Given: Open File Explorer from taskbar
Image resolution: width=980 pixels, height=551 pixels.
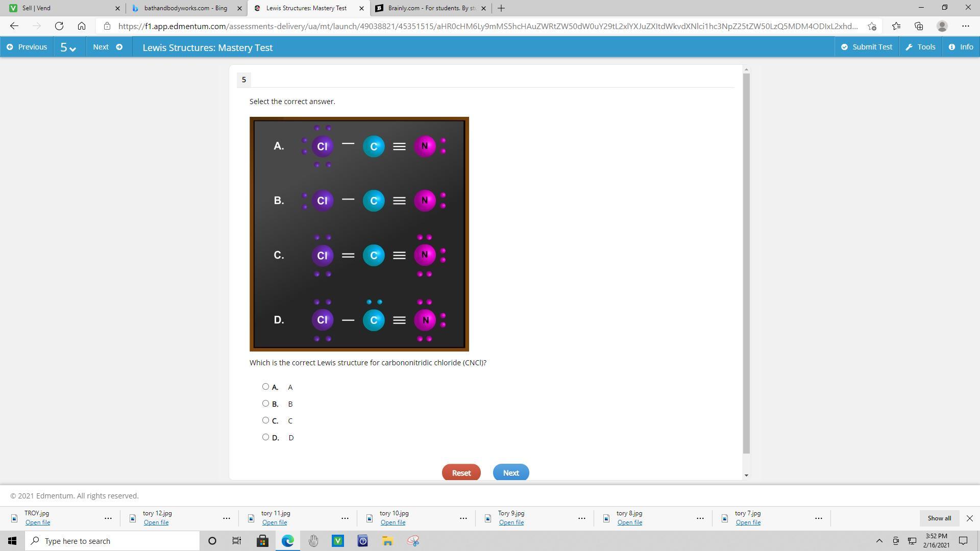Looking at the screenshot, I should 387,541.
